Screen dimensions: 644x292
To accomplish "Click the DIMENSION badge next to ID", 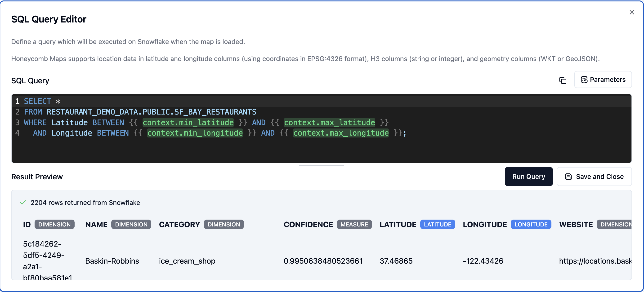I will pos(54,224).
